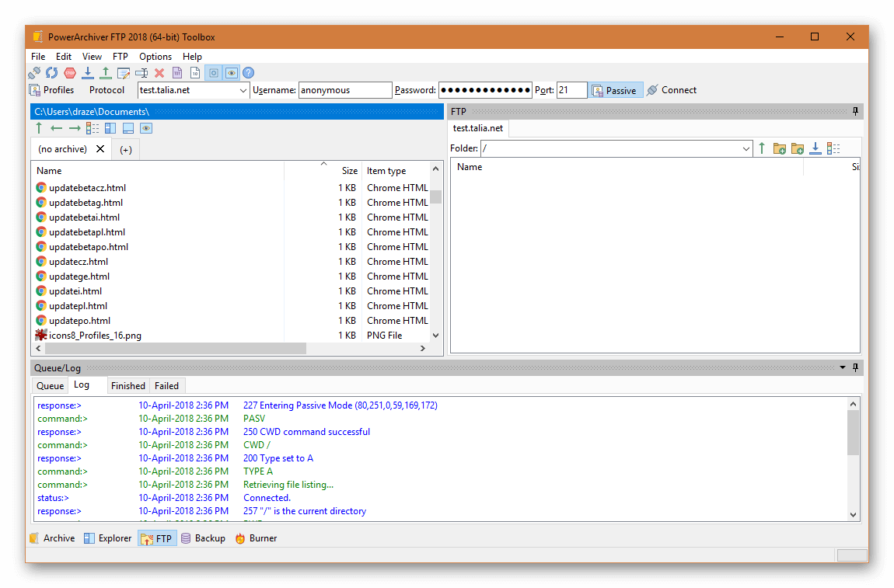Click the local file list vertical scrollbar thumb

click(436, 197)
